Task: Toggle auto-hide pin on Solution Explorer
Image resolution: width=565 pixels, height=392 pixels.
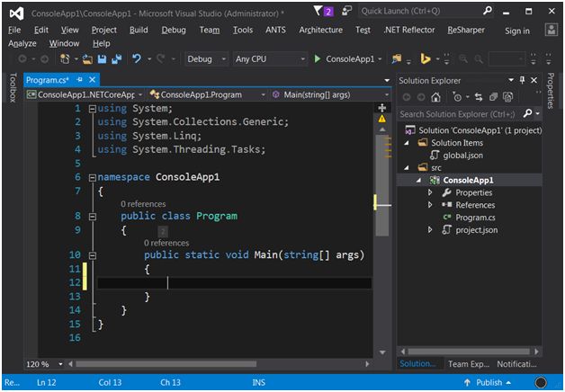Action: click(x=522, y=80)
